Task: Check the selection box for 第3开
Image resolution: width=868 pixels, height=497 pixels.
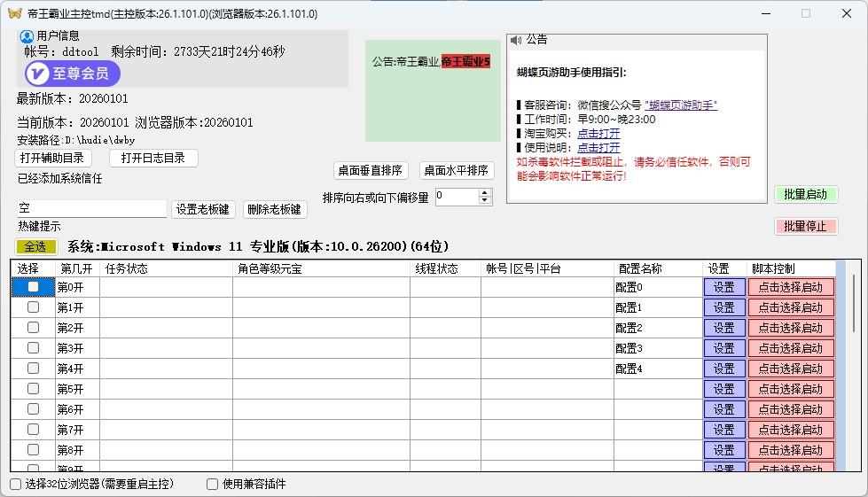Action: point(34,348)
